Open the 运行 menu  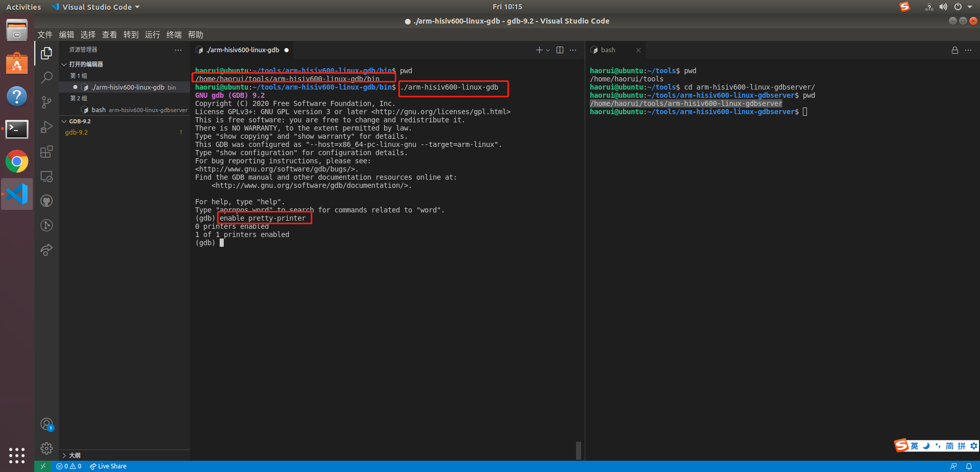point(153,35)
